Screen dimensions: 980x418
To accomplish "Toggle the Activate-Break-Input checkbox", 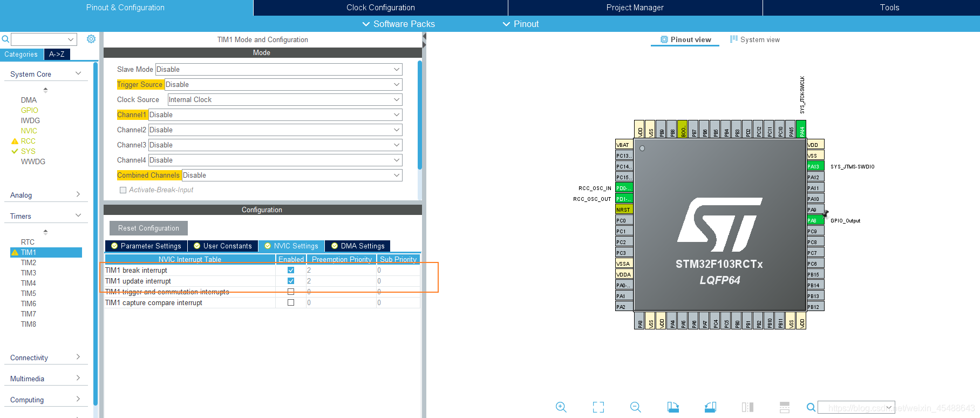I will coord(123,190).
